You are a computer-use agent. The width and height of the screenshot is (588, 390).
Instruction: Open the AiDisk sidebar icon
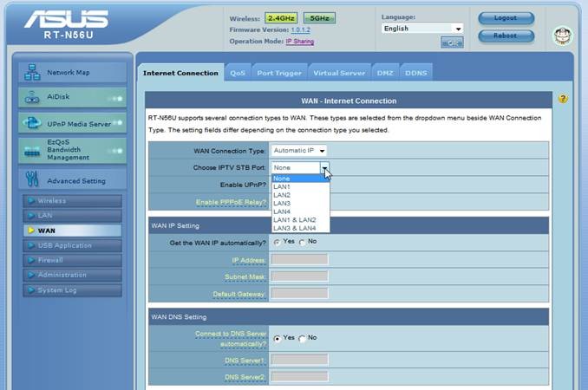pos(32,98)
